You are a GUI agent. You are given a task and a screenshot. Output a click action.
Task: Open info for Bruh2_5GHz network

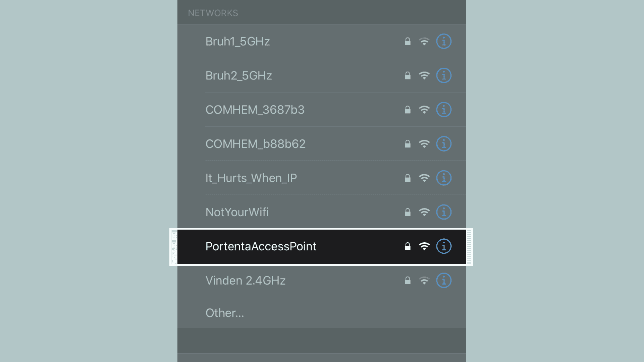(x=443, y=76)
